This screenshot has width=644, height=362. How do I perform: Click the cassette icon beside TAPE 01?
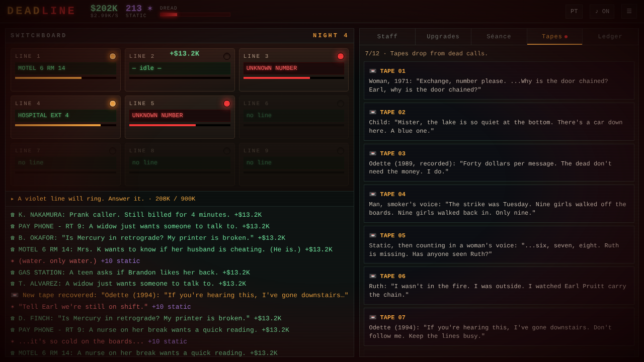point(373,71)
